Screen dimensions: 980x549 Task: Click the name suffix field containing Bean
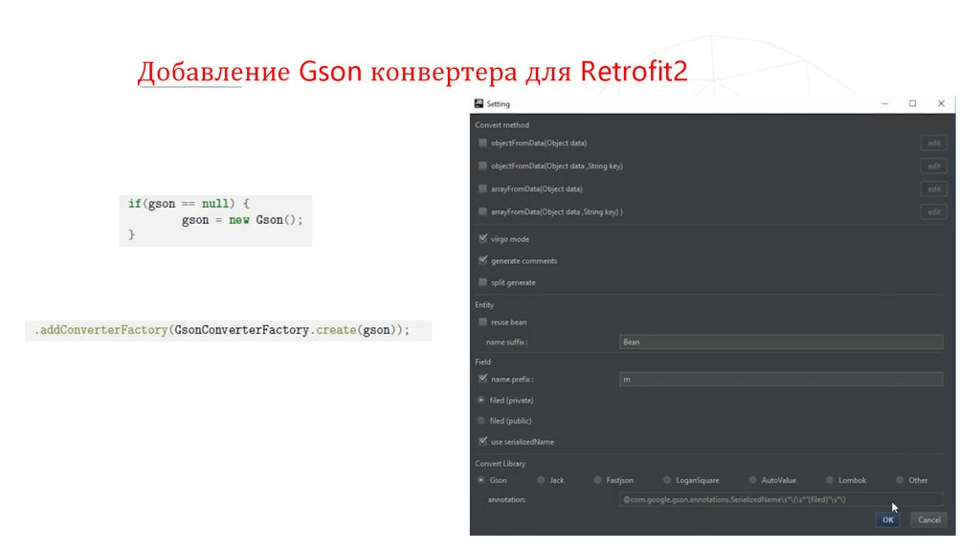(781, 341)
